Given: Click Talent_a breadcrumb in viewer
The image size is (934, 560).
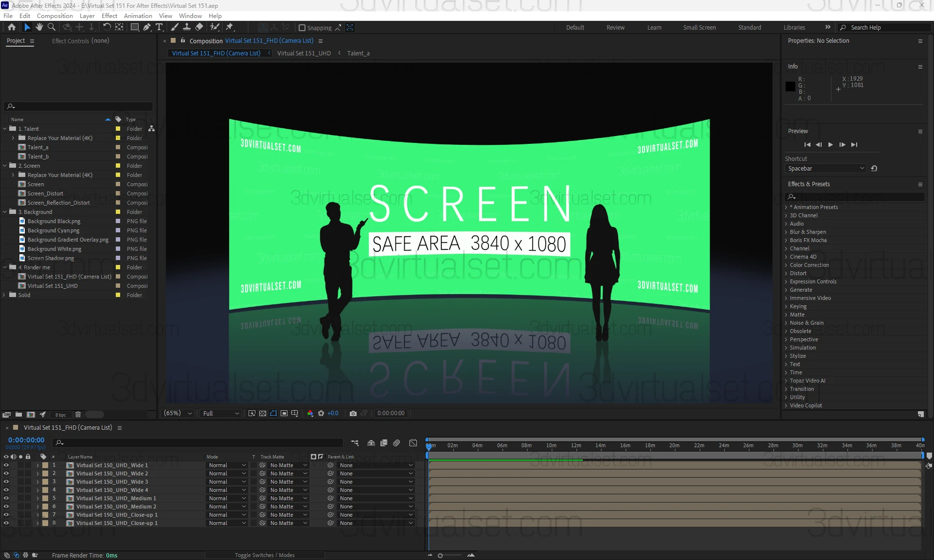Looking at the screenshot, I should (x=358, y=53).
